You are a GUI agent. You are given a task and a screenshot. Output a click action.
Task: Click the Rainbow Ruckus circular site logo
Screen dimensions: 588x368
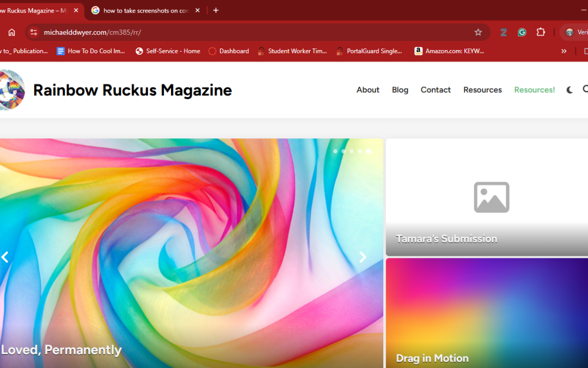11,90
